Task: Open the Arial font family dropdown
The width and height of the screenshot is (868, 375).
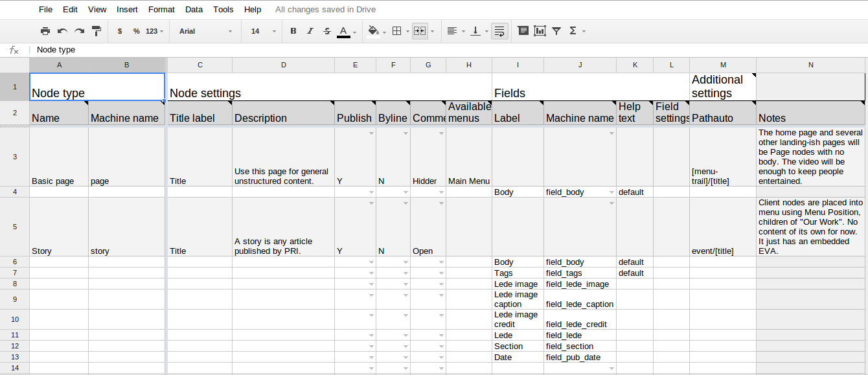Action: point(205,31)
